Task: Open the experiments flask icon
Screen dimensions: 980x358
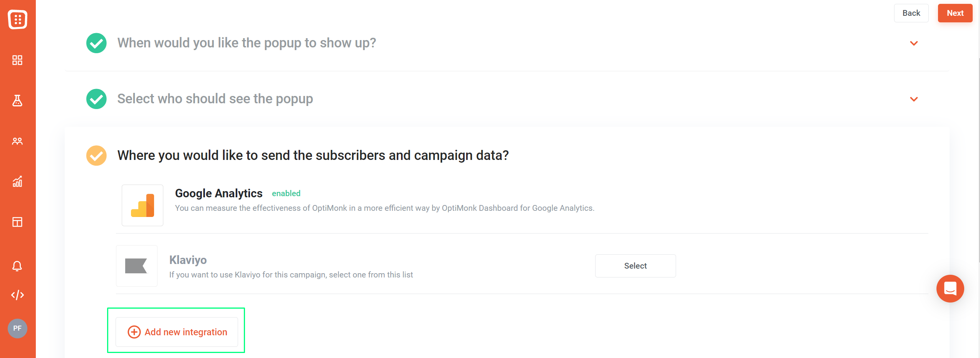Action: (17, 101)
